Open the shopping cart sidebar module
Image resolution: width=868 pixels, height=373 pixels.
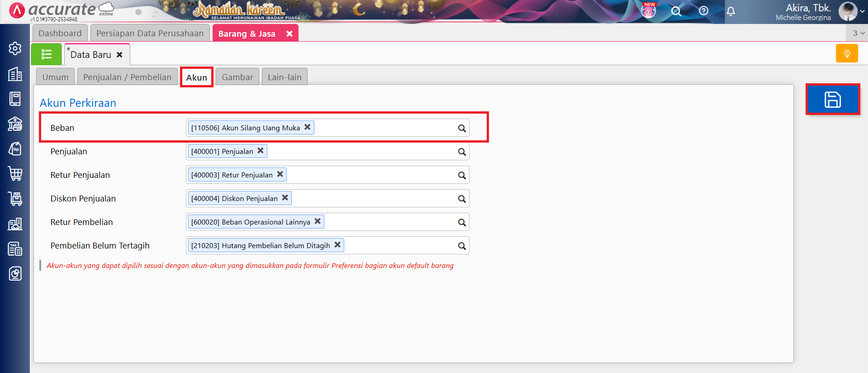pos(15,173)
